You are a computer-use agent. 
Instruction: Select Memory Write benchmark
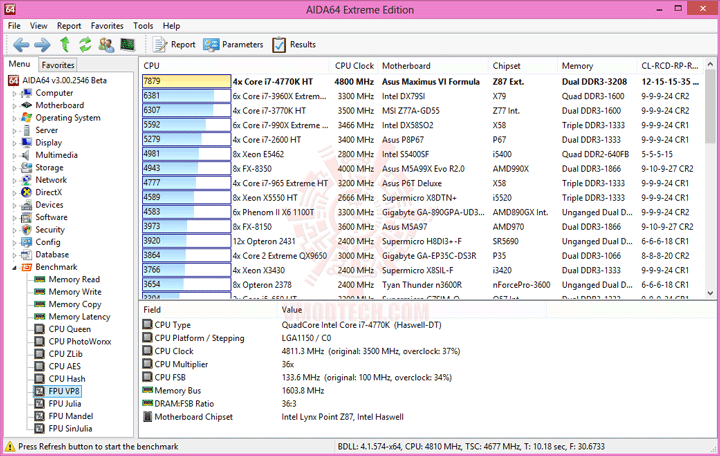75,292
